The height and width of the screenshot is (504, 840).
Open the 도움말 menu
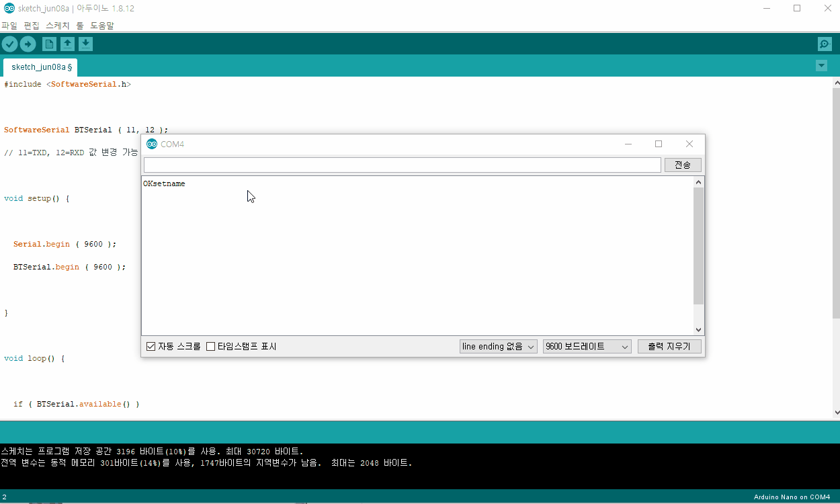(102, 26)
